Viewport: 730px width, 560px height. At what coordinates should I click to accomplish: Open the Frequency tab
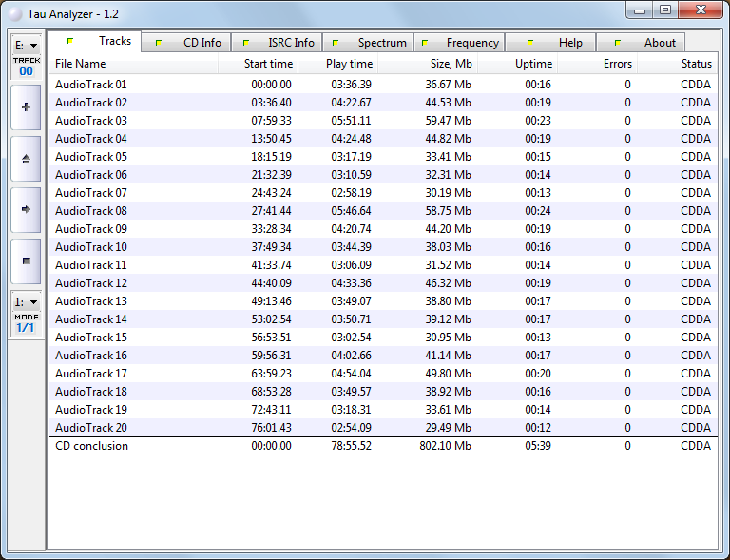(459, 43)
